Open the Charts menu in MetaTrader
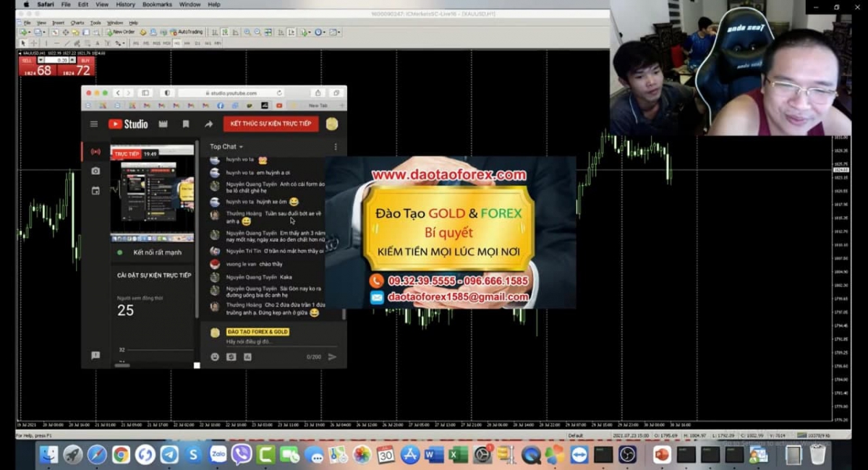The height and width of the screenshot is (470, 868). coord(77,22)
